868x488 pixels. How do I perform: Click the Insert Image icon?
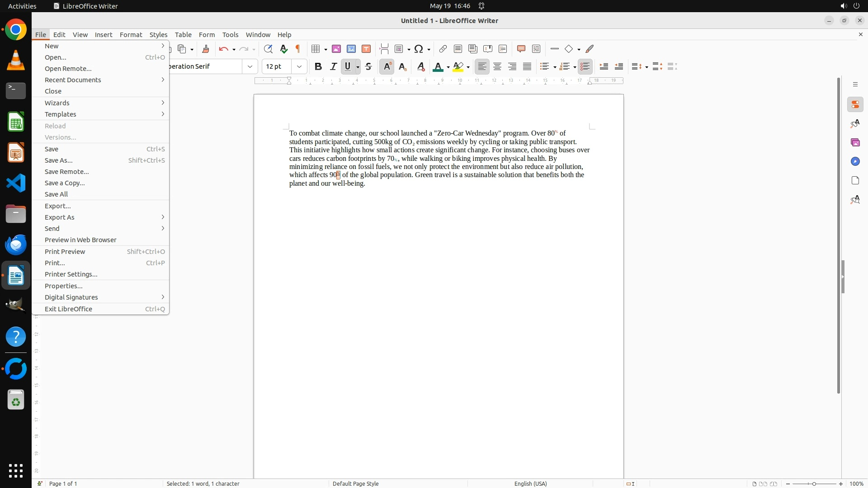pyautogui.click(x=336, y=49)
